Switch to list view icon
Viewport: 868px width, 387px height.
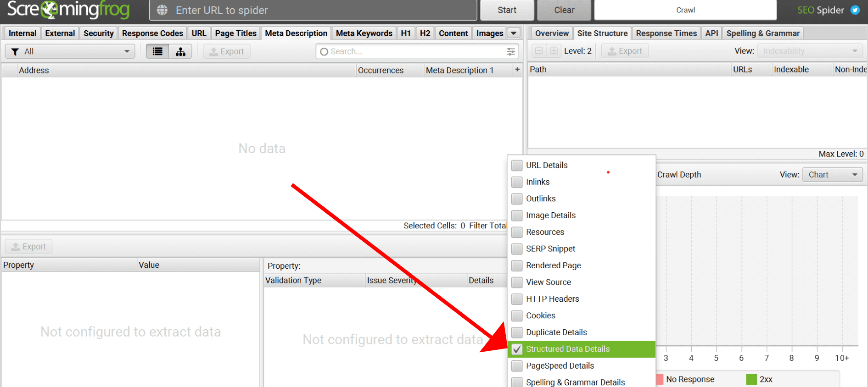pyautogui.click(x=157, y=51)
